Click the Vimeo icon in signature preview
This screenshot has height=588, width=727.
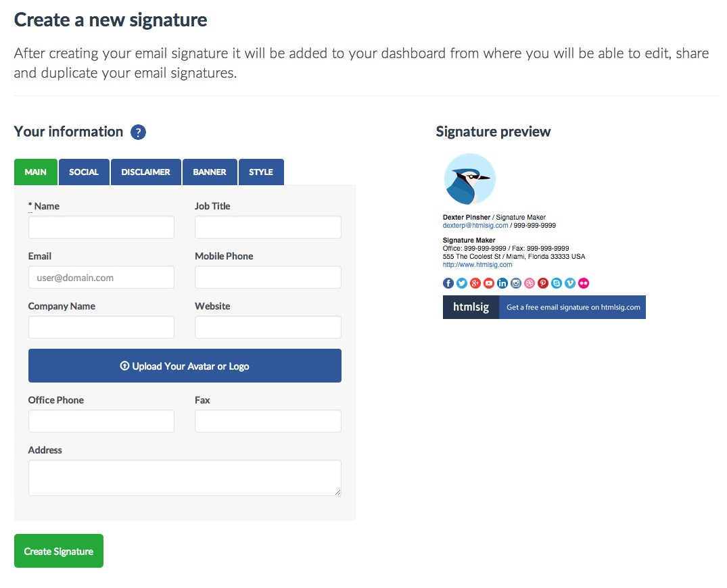click(570, 283)
